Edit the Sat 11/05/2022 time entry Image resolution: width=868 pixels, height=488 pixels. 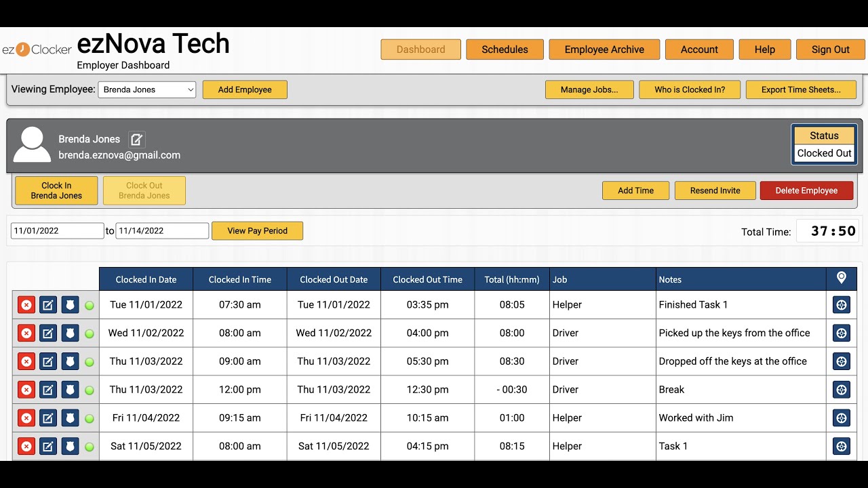pyautogui.click(x=48, y=446)
